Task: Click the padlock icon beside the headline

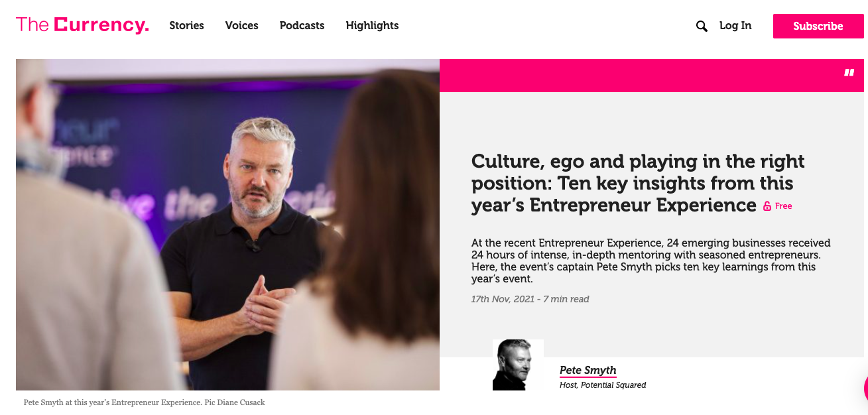Action: pos(767,206)
